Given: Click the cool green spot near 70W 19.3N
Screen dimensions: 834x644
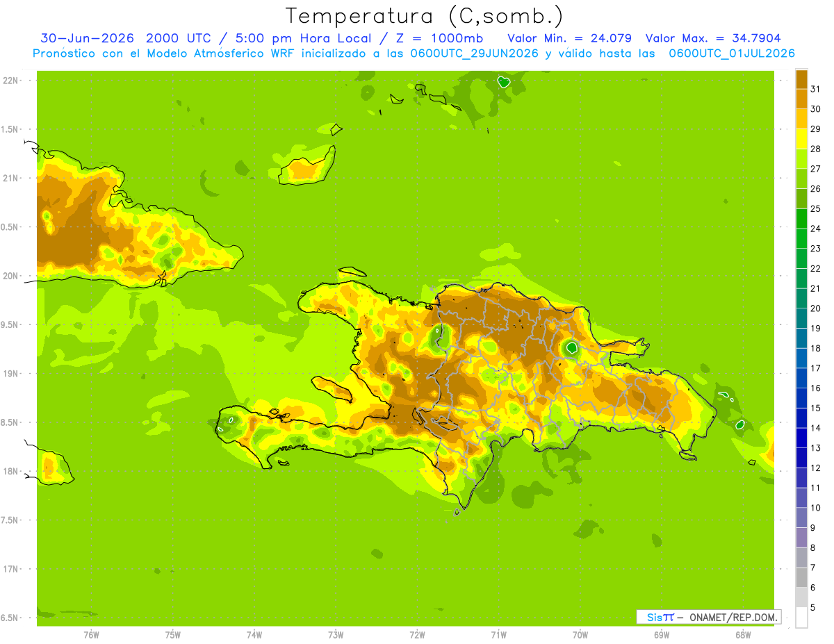Looking at the screenshot, I should click(571, 347).
